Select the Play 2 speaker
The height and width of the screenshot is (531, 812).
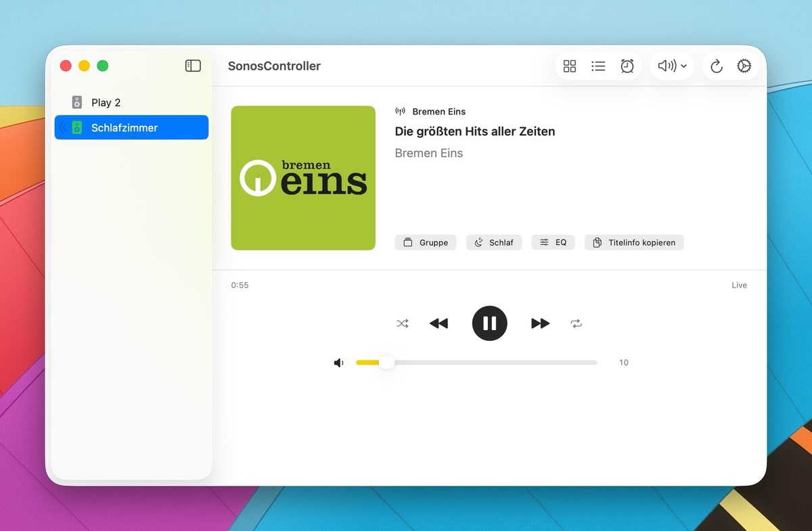[131, 103]
